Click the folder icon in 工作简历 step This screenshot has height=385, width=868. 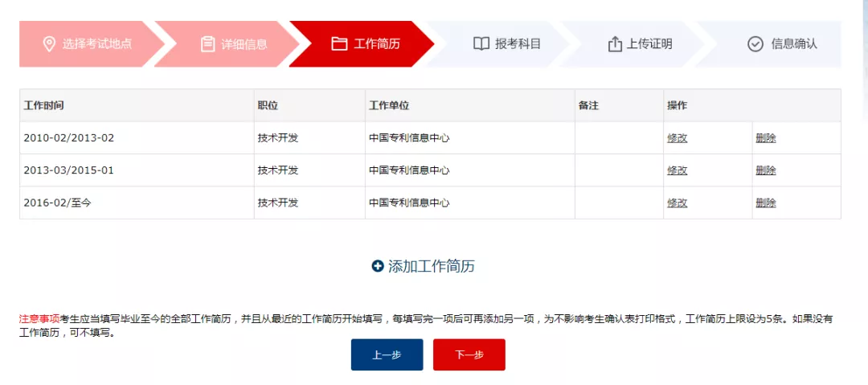point(339,43)
